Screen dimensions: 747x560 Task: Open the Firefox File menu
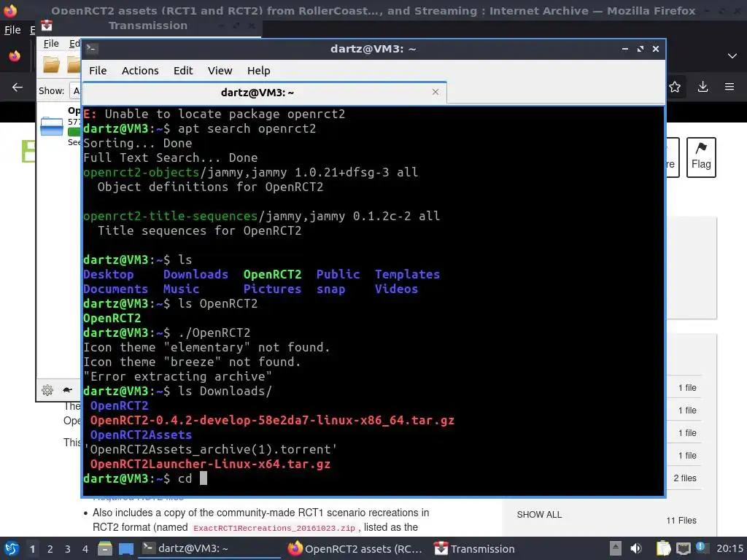coord(12,30)
